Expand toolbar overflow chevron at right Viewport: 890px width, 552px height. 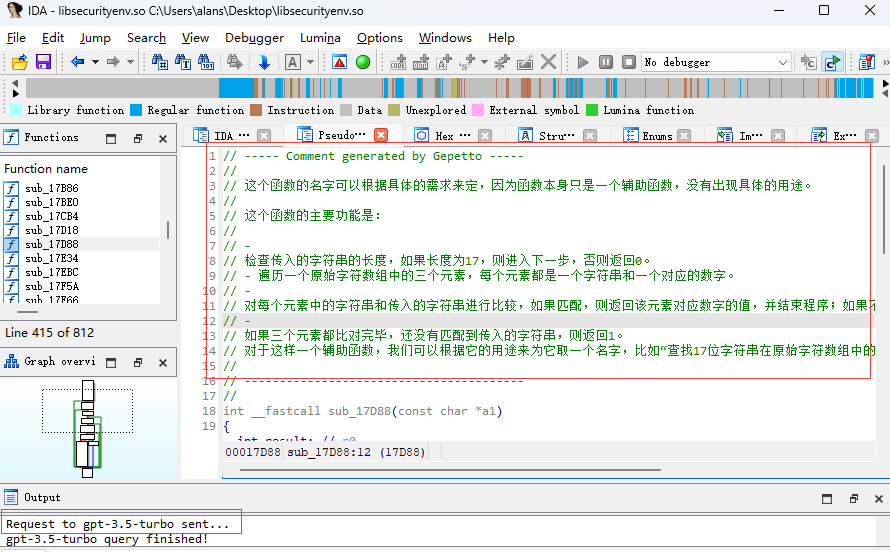[885, 62]
